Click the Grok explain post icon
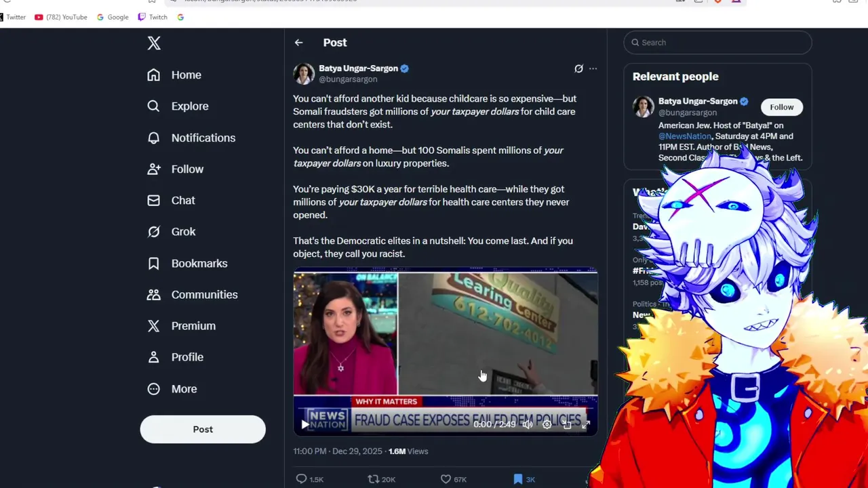 point(578,68)
